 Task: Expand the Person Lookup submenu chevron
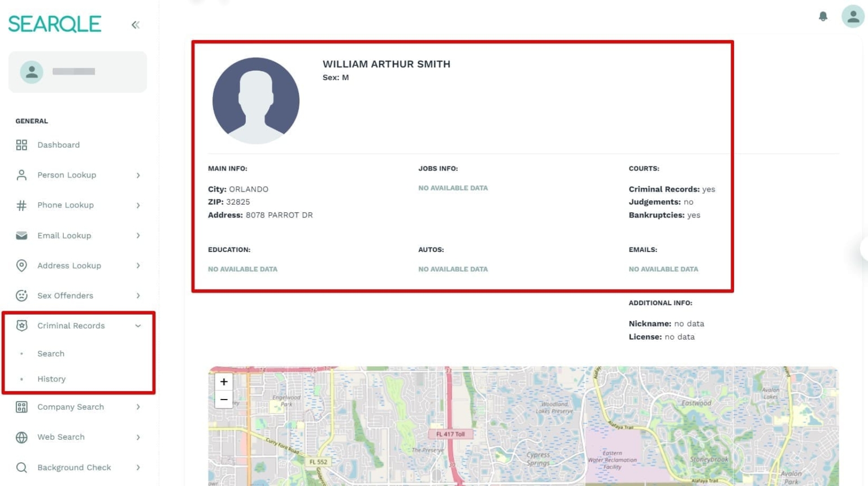pos(138,175)
